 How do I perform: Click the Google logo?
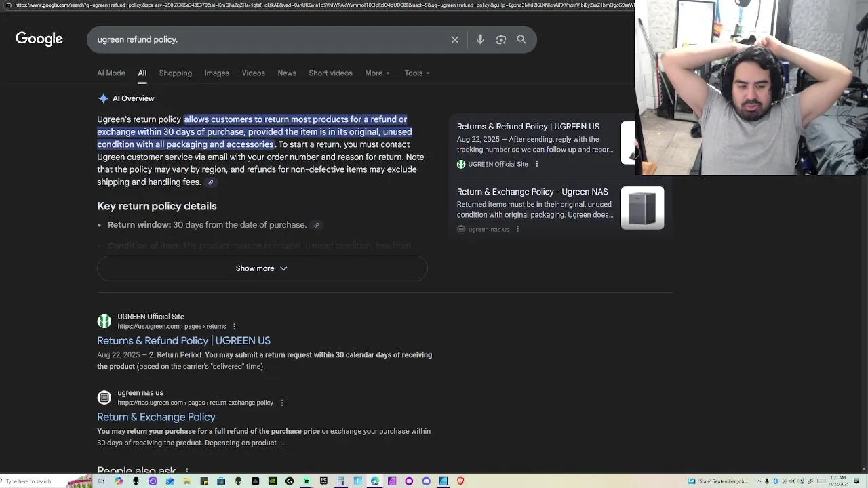(39, 39)
